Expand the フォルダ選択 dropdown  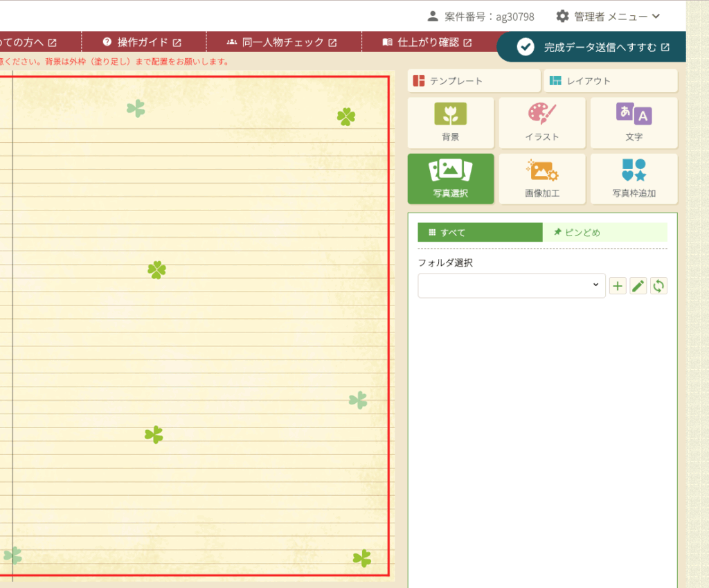512,285
